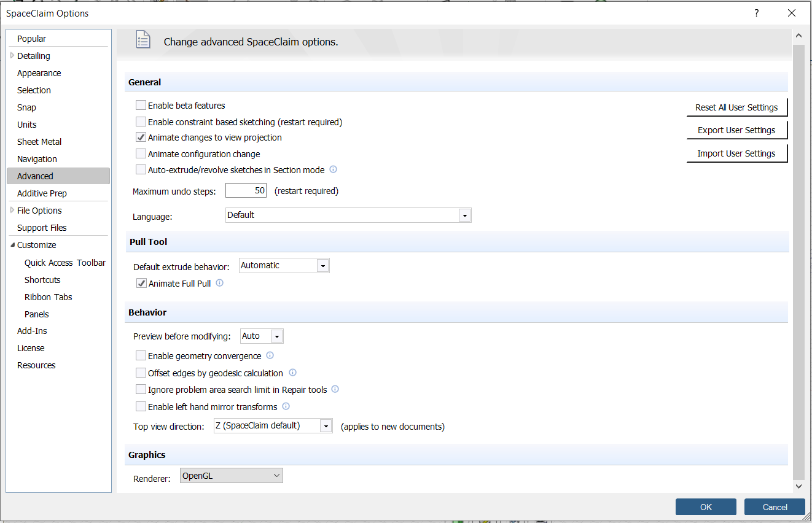Open the Language dropdown
The height and width of the screenshot is (523, 812).
(x=465, y=215)
